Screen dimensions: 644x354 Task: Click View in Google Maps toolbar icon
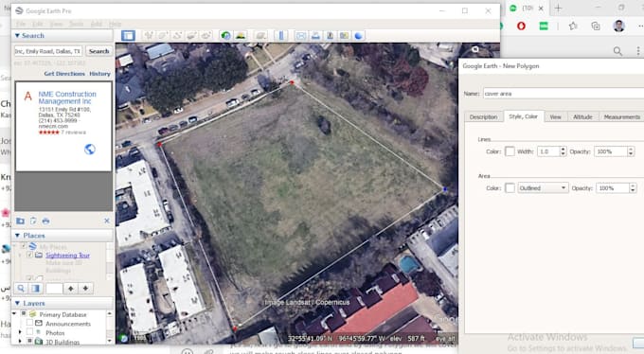pos(344,36)
